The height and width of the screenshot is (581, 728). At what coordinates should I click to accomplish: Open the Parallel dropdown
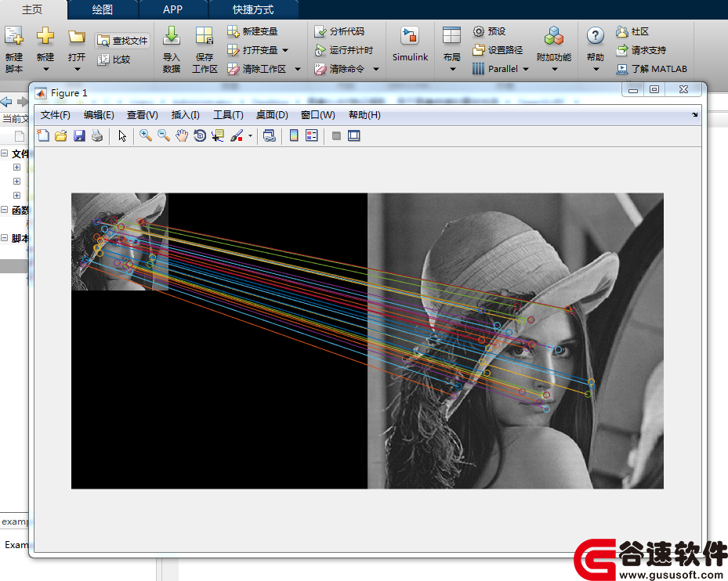(526, 69)
